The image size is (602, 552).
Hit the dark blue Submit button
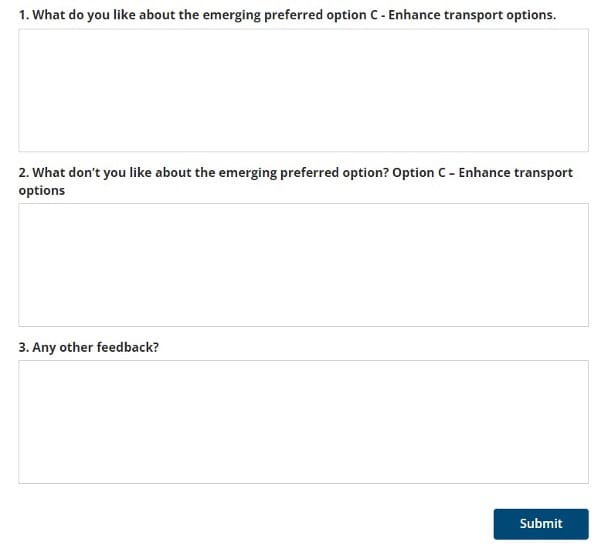click(x=540, y=523)
